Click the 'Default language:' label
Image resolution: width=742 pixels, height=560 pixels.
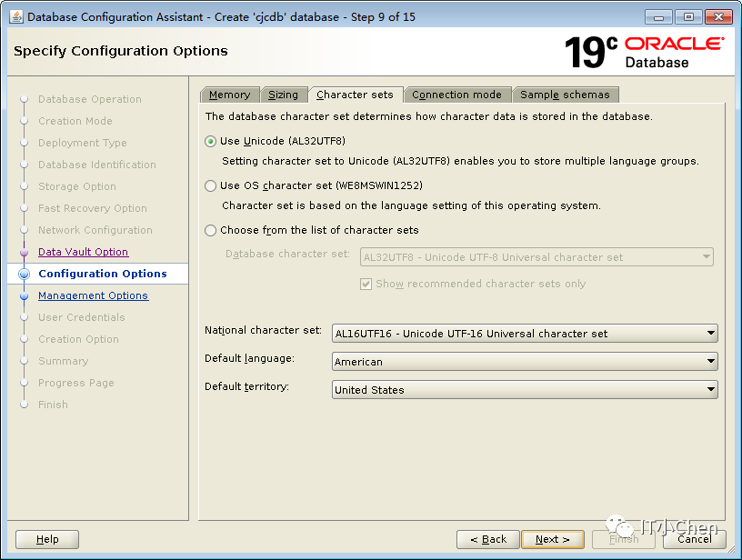coord(249,358)
